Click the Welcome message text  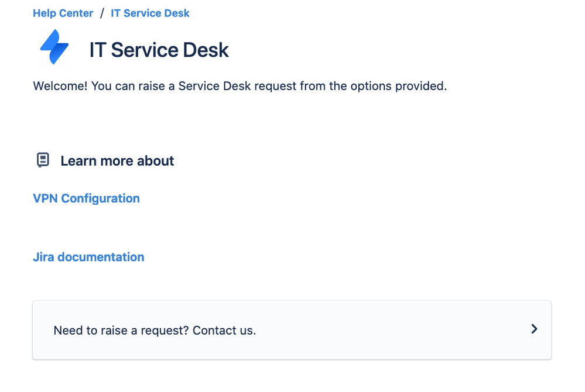tap(240, 86)
